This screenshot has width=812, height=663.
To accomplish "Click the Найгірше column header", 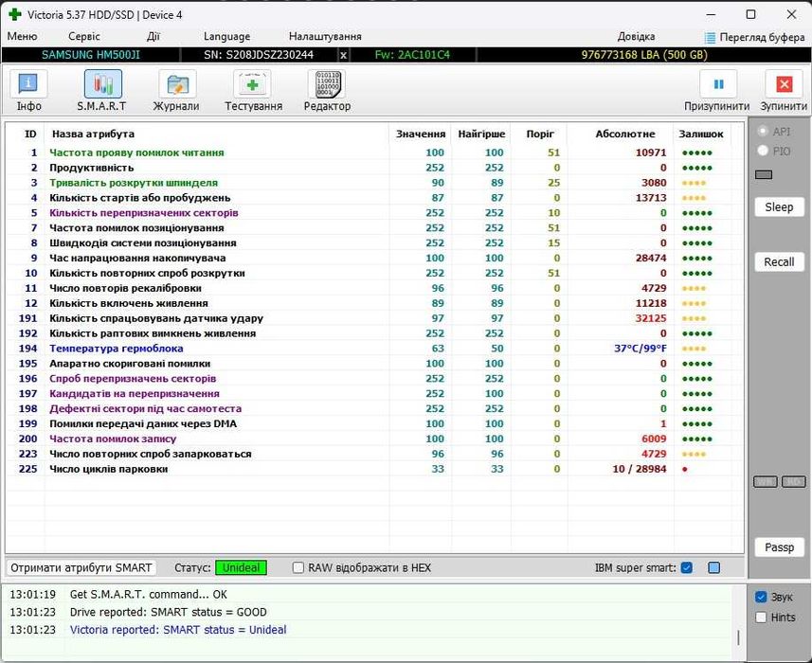I will point(481,134).
